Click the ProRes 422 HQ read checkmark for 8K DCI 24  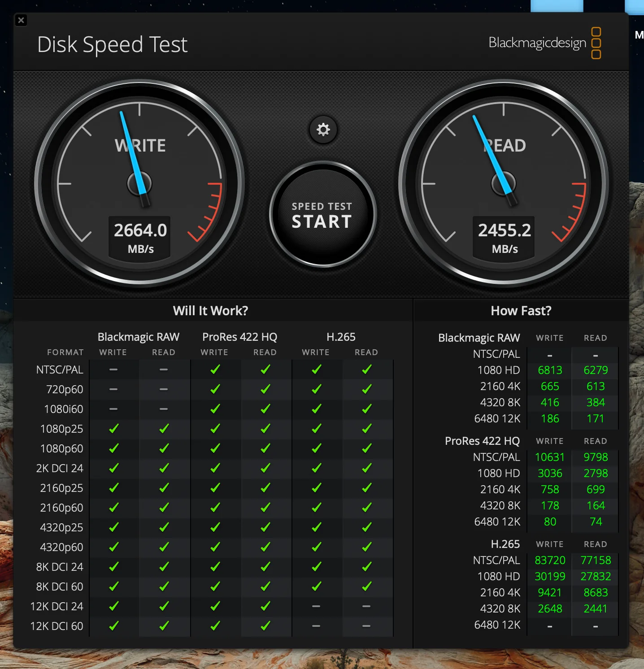click(265, 567)
